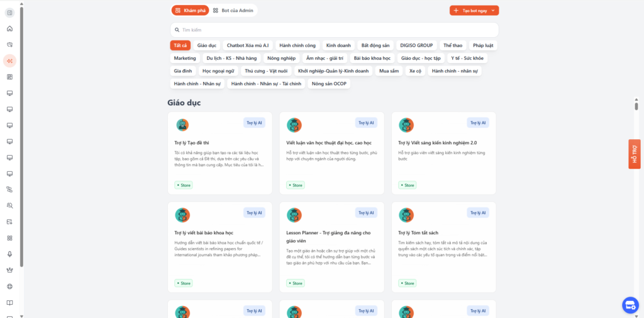Switch to Khám phá tab
The image size is (644, 318).
190,10
